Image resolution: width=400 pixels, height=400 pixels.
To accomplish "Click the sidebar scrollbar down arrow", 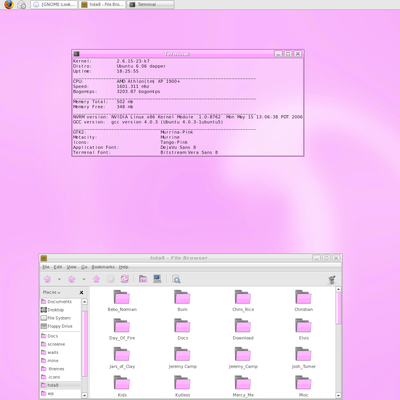I will tap(85, 395).
